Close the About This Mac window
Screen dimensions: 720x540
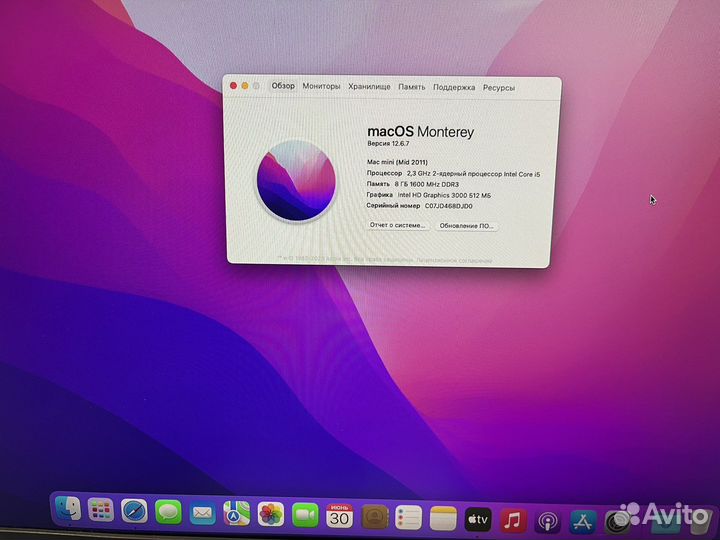233,85
